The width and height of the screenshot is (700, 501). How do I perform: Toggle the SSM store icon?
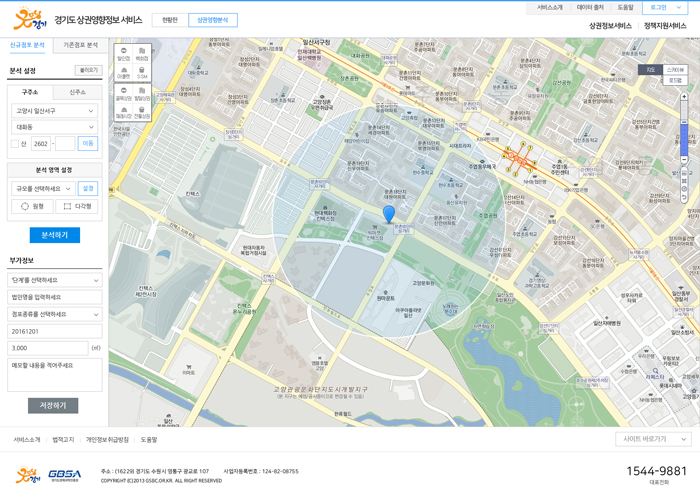(x=142, y=72)
